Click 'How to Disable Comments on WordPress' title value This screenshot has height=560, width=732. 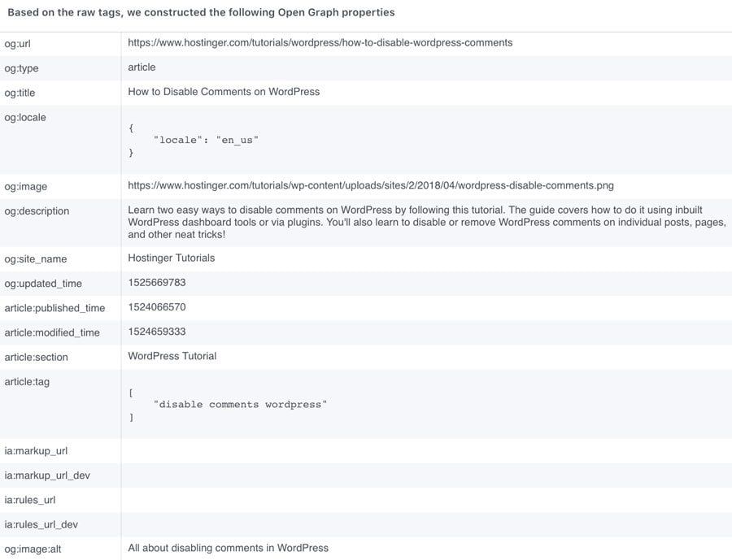pyautogui.click(x=224, y=92)
